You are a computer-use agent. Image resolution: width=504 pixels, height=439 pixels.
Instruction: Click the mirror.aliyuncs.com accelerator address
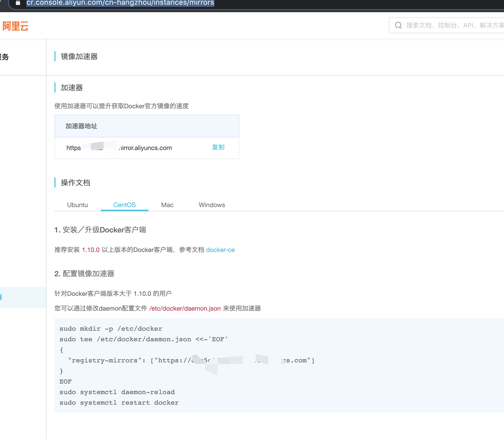click(119, 148)
